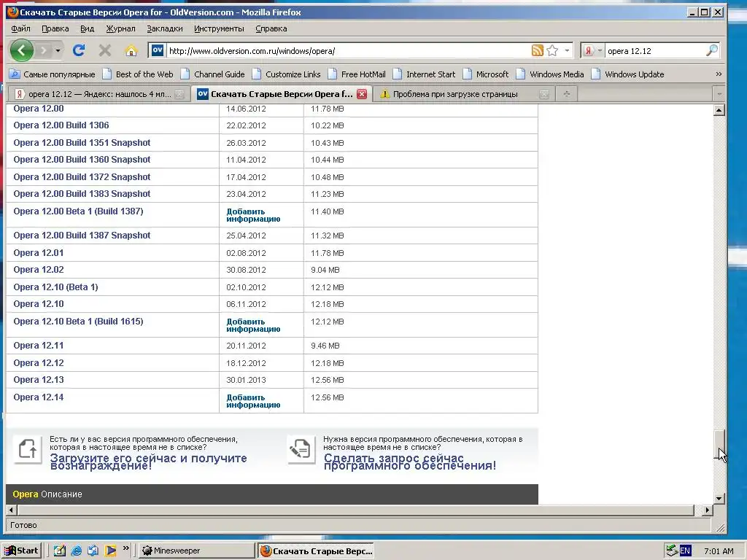747x560 pixels.
Task: Click the software request document icon
Action: click(x=301, y=449)
